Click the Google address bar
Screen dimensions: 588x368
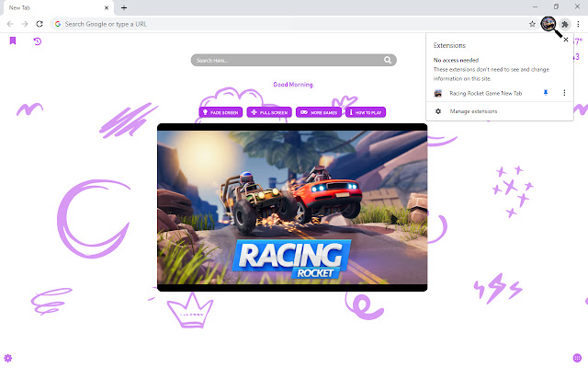[294, 24]
